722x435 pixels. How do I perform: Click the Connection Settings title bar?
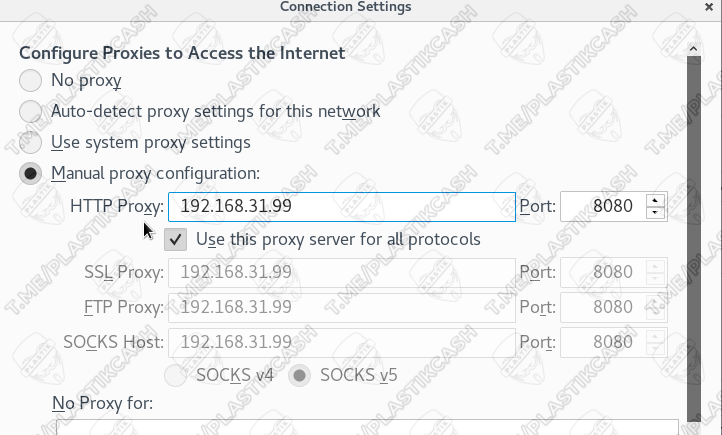(360, 7)
